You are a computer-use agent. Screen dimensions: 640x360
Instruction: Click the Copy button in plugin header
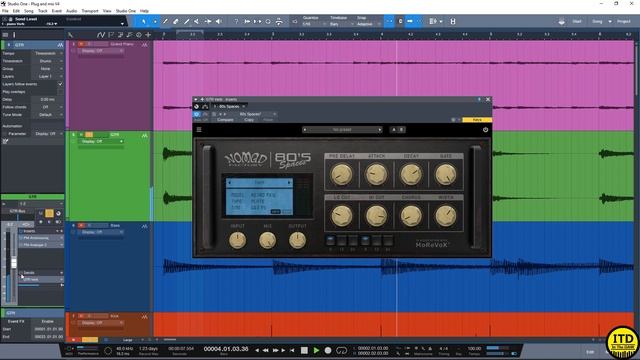(x=249, y=120)
